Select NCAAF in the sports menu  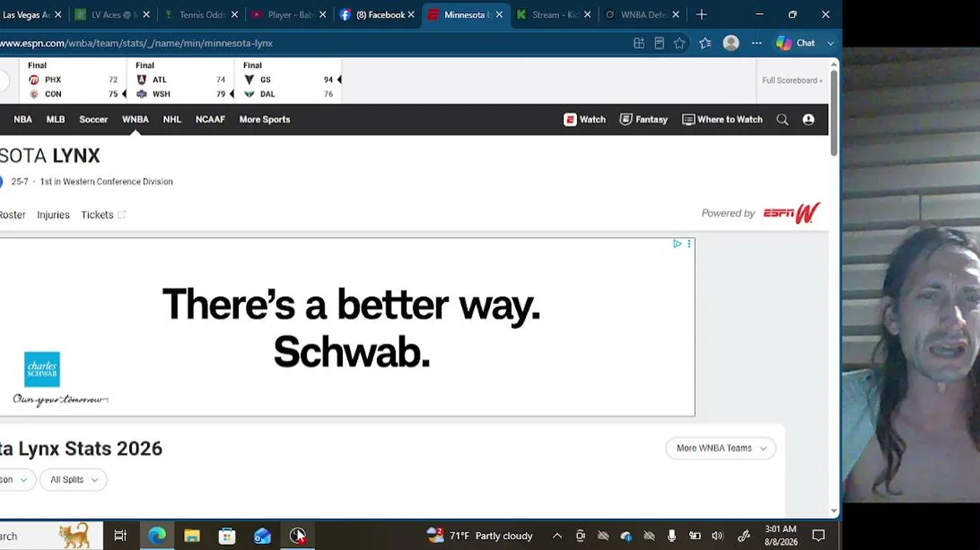pos(210,119)
